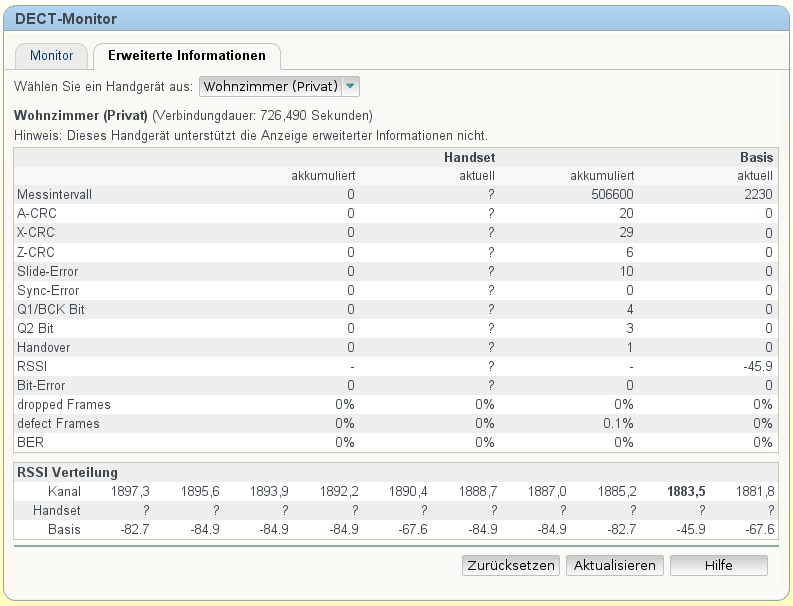Screen dimensions: 793x606
Task: Click the Handover row label
Action: pos(43,348)
